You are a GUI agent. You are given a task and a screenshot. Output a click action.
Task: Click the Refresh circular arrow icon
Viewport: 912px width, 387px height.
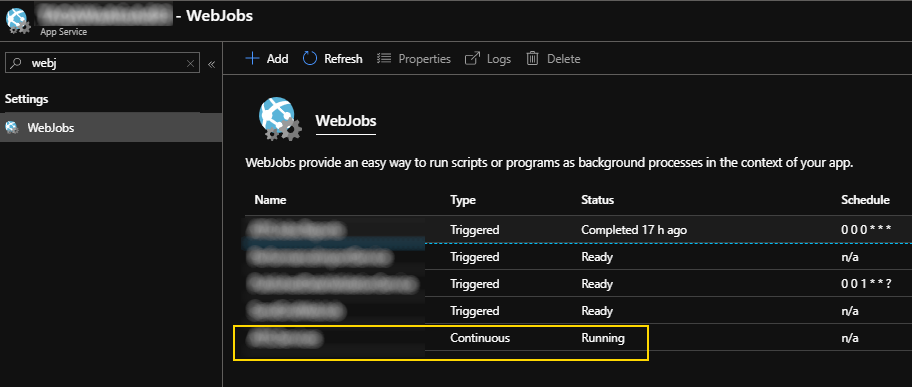click(310, 58)
